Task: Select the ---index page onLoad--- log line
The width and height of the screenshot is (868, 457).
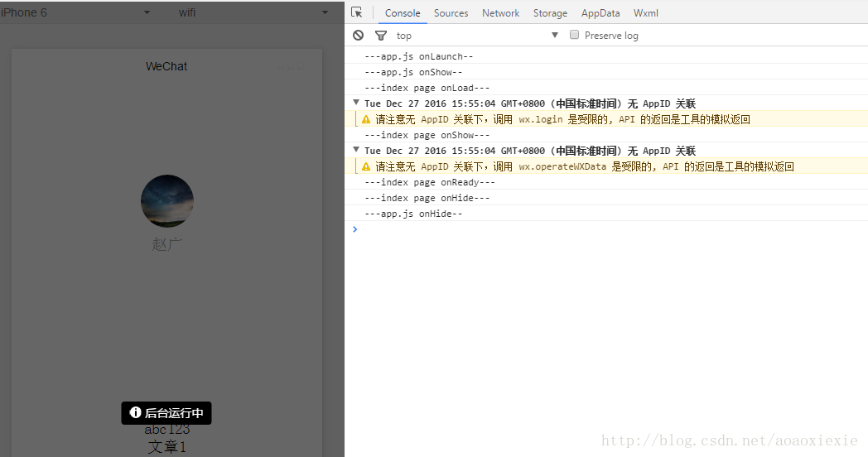Action: pyautogui.click(x=427, y=88)
